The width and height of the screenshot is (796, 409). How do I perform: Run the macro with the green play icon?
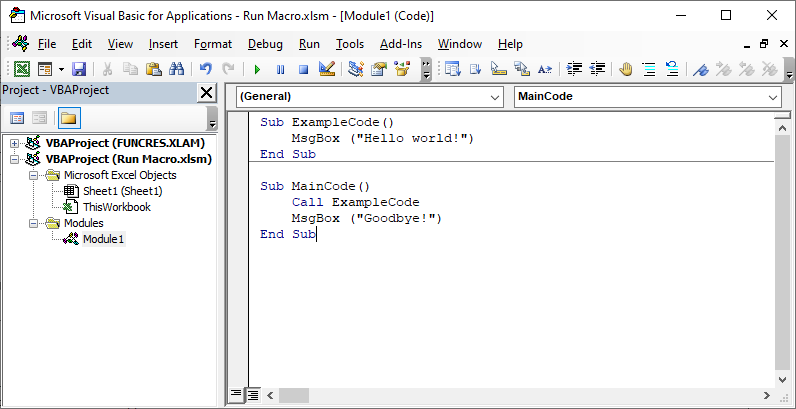257,69
